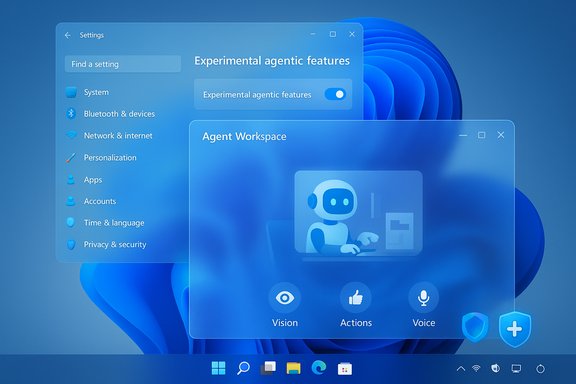This screenshot has width=576, height=384.
Task: Open Time & language settings
Action: 114,223
